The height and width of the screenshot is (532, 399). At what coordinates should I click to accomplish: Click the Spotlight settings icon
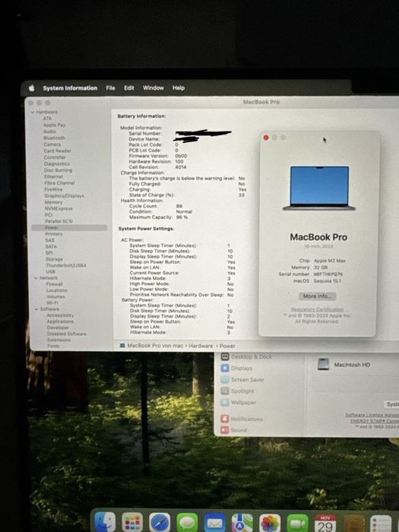click(225, 391)
